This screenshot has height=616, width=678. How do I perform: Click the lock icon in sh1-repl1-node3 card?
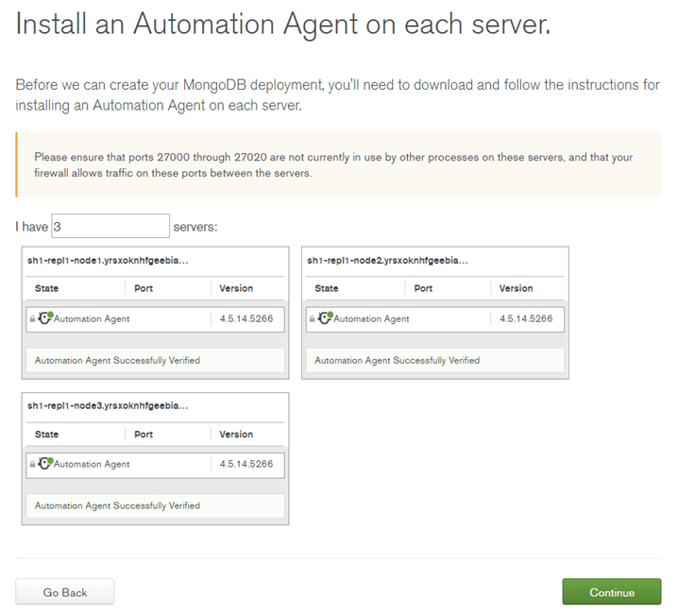(x=32, y=464)
